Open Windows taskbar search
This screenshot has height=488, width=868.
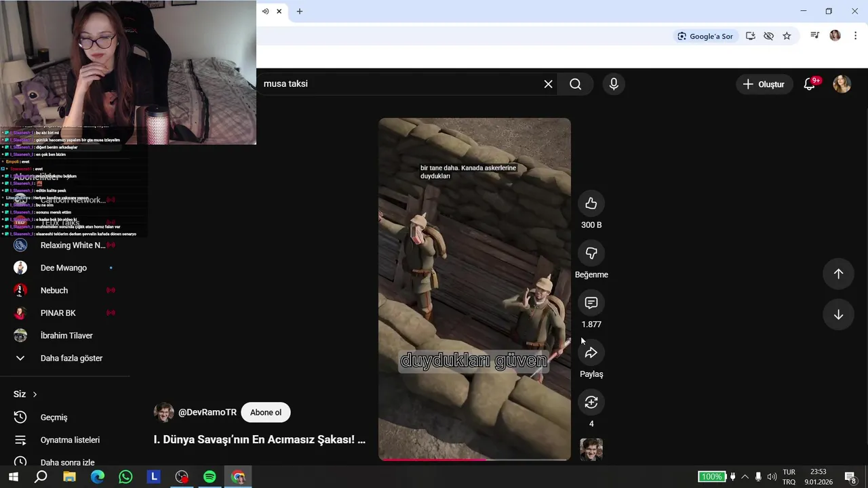(x=41, y=476)
